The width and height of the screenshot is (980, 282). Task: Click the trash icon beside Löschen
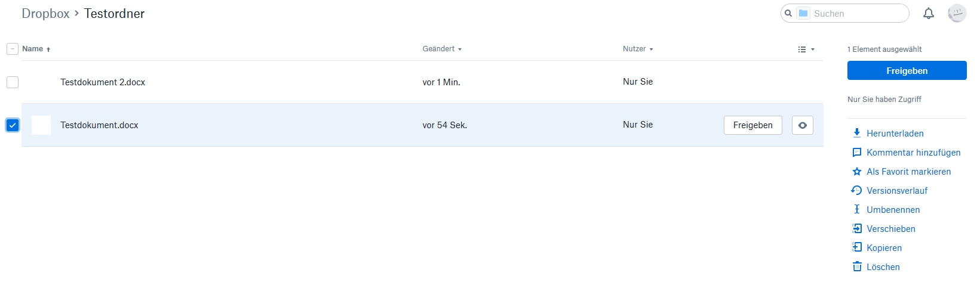(857, 267)
